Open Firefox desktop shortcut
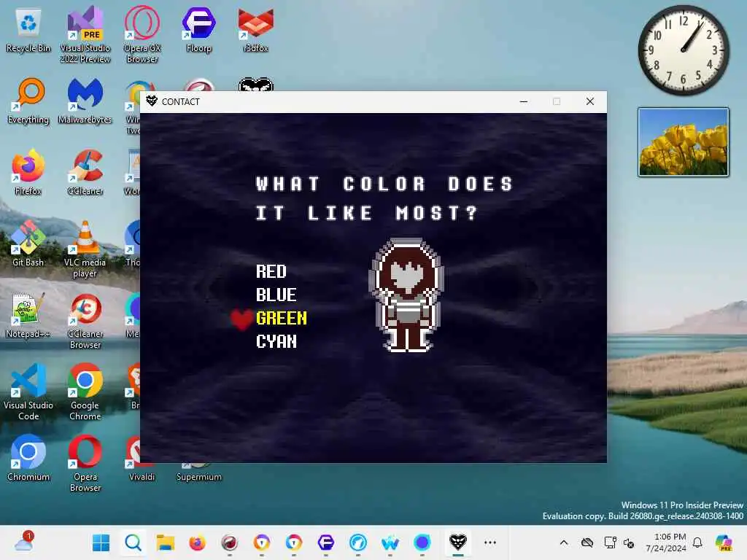747x560 pixels. pyautogui.click(x=28, y=173)
